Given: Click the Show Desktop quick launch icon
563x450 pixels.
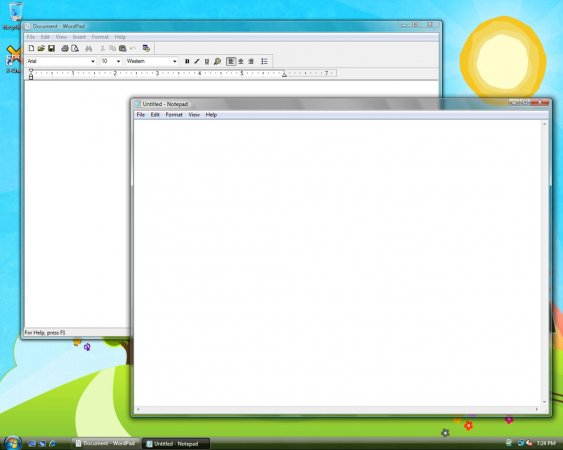Looking at the screenshot, I should pos(32,444).
